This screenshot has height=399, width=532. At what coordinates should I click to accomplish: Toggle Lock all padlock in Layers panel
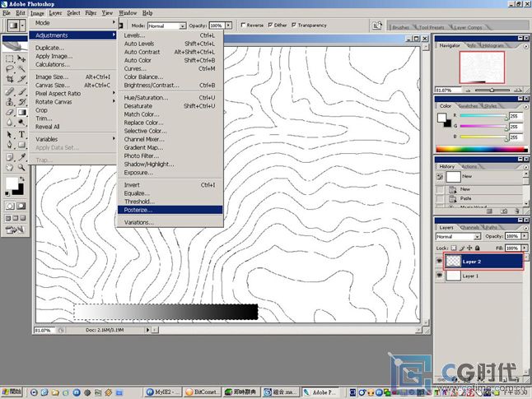click(478, 248)
